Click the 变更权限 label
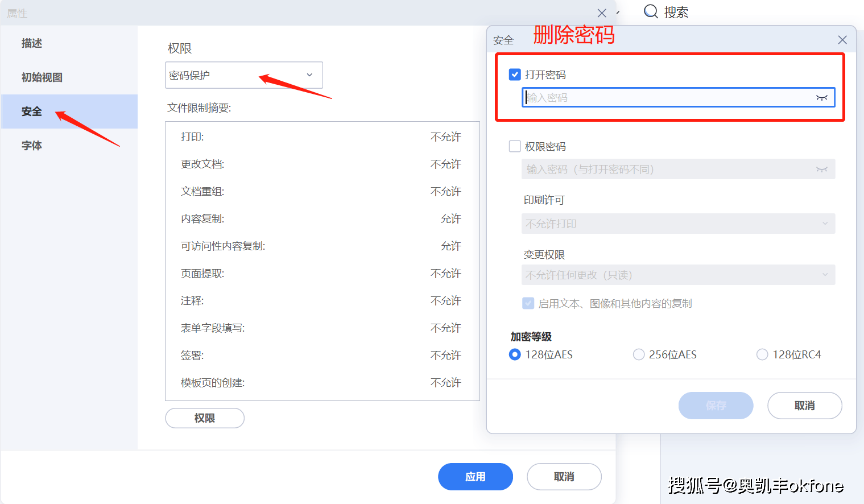This screenshot has height=504, width=864. [544, 254]
